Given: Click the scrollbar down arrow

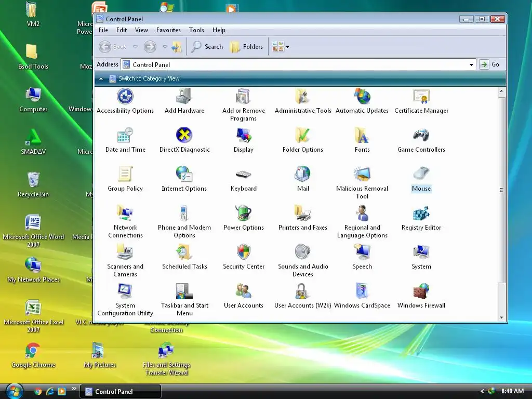Looking at the screenshot, I should click(x=501, y=317).
